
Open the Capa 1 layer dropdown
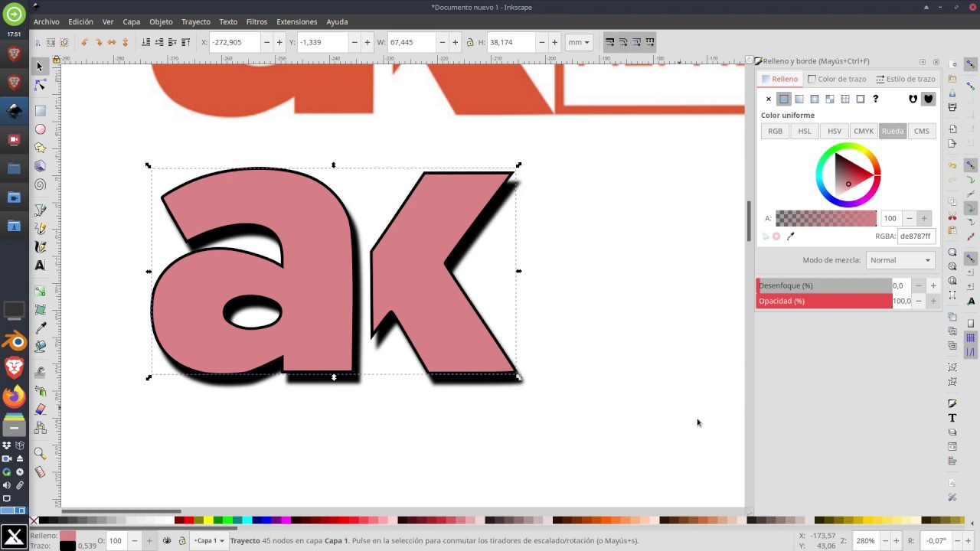pyautogui.click(x=209, y=540)
